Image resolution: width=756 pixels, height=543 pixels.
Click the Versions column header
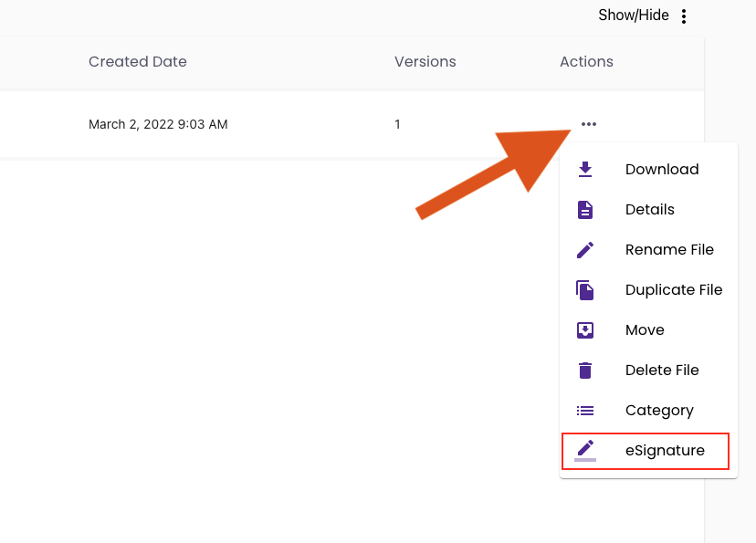(x=425, y=62)
